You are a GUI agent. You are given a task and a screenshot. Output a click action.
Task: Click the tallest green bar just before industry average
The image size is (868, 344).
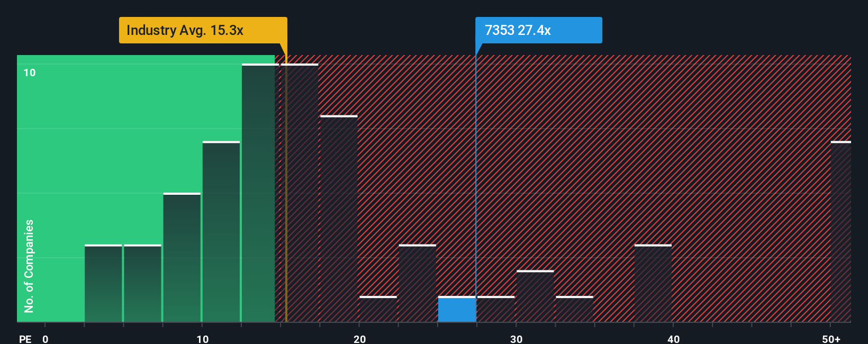(x=260, y=193)
